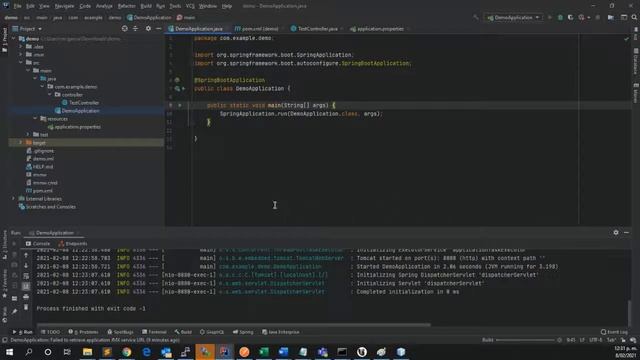Open Project Structure icon in top toolbar
The width and height of the screenshot is (640, 360).
coord(611,18)
